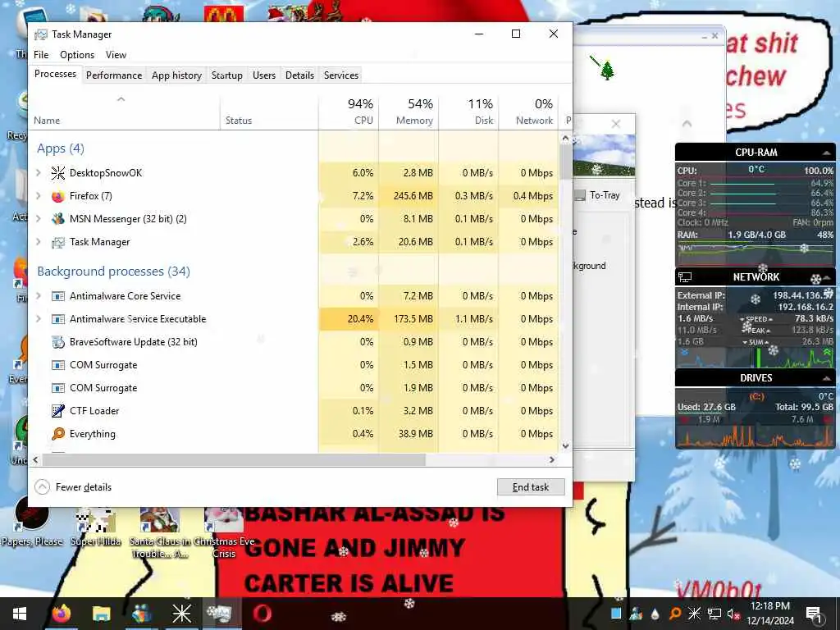
Task: Click the BraveSoftware Update process icon
Action: tap(58, 342)
